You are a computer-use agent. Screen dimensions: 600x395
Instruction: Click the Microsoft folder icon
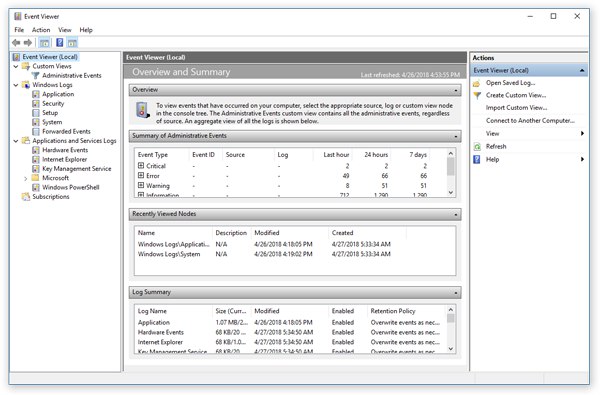tap(35, 178)
